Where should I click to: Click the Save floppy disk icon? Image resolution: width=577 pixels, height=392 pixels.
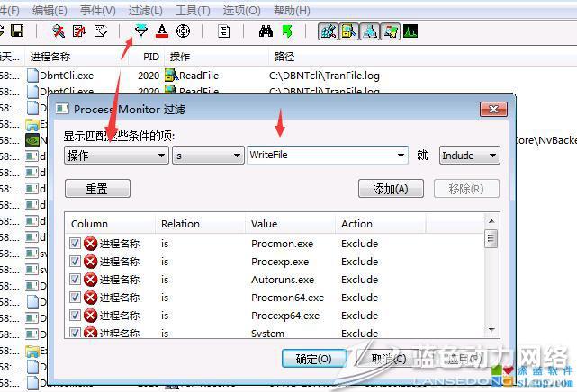coord(17,31)
